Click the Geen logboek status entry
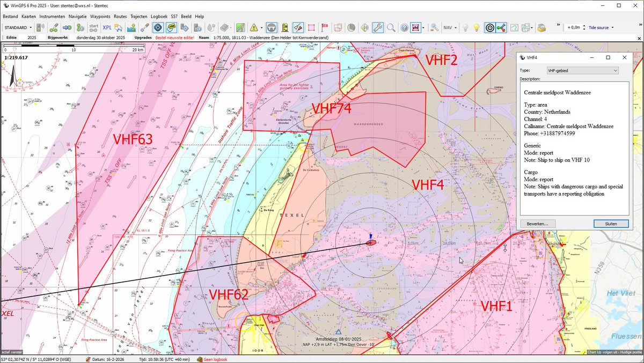The width and height of the screenshot is (644, 363). pyautogui.click(x=212, y=359)
